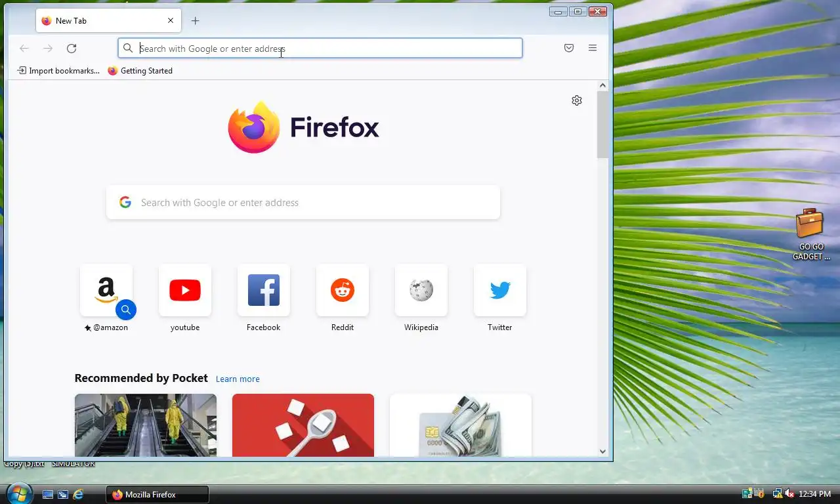Click the magnifier icon in address bar
This screenshot has width=840, height=504.
(x=129, y=48)
